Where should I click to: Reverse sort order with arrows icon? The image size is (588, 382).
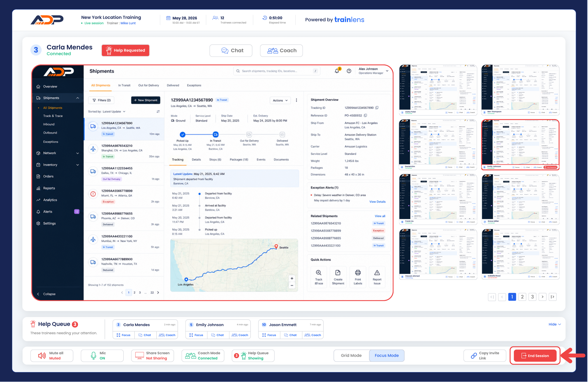tap(158, 111)
